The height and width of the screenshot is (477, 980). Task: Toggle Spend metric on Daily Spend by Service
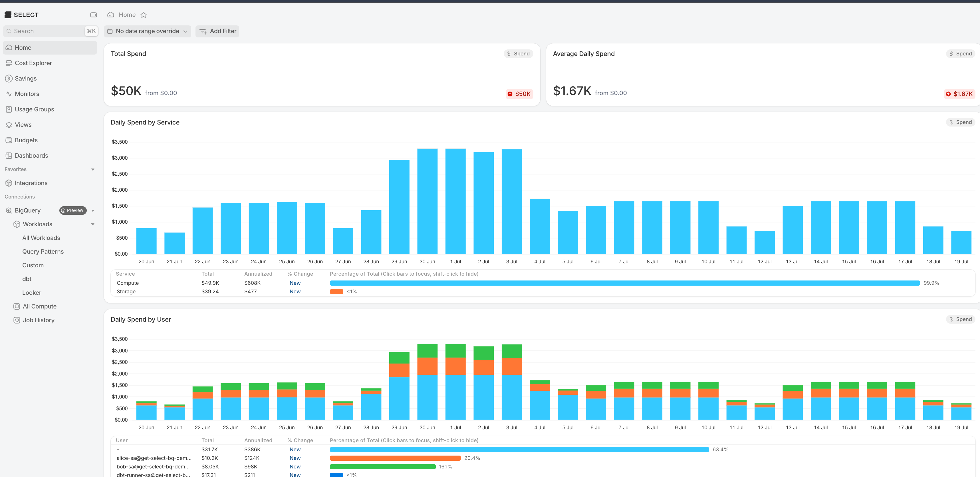960,122
